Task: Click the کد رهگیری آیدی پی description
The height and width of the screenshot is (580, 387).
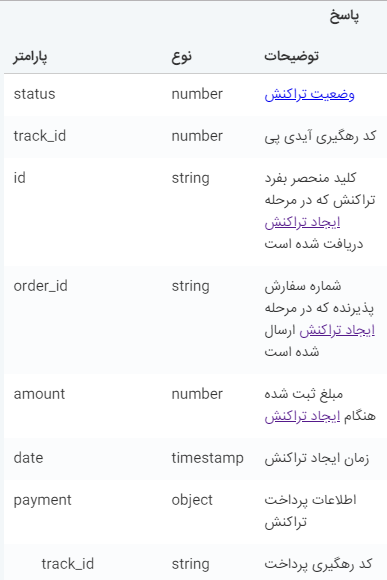Action: tap(320, 136)
